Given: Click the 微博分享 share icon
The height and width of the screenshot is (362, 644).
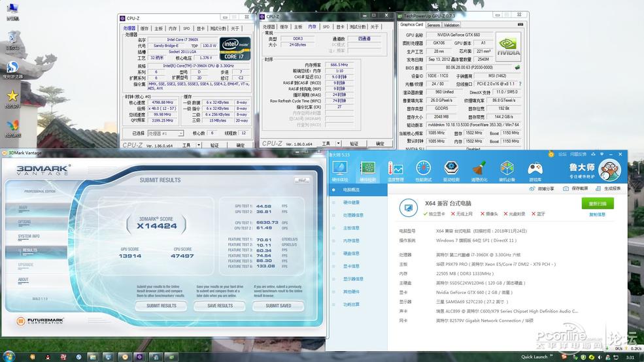Looking at the screenshot, I should (532, 188).
